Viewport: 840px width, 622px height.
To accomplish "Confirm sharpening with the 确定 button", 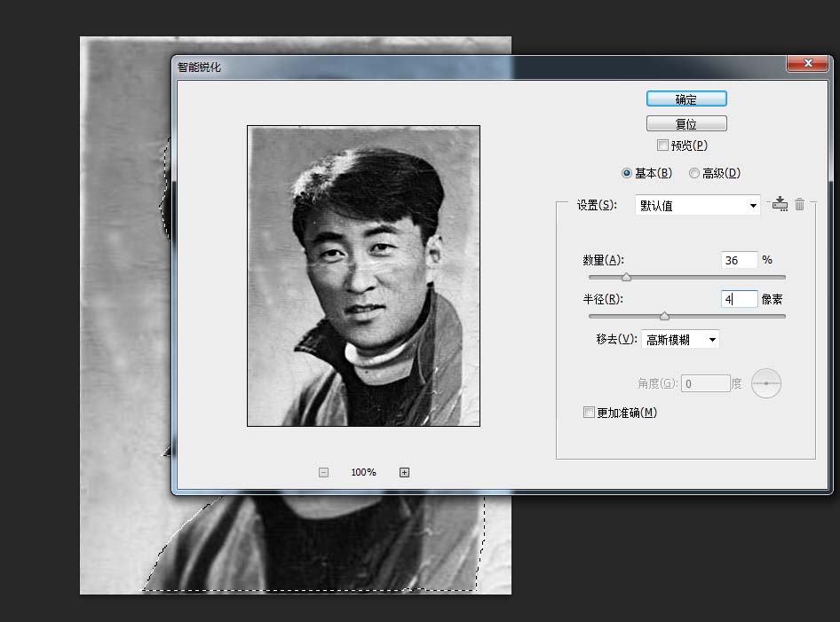I will [x=686, y=98].
